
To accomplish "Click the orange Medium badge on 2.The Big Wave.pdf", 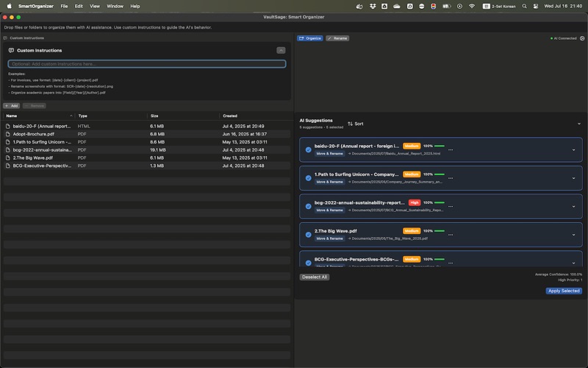I will (412, 231).
